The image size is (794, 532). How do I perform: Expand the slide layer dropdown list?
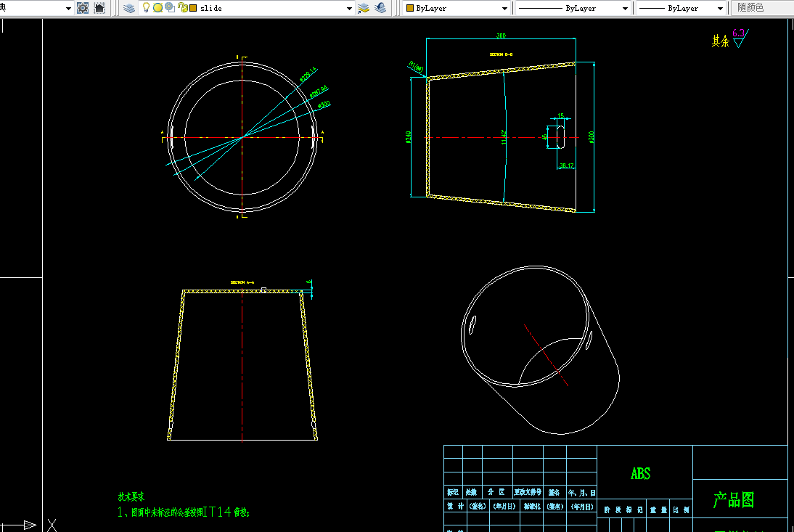(x=349, y=9)
